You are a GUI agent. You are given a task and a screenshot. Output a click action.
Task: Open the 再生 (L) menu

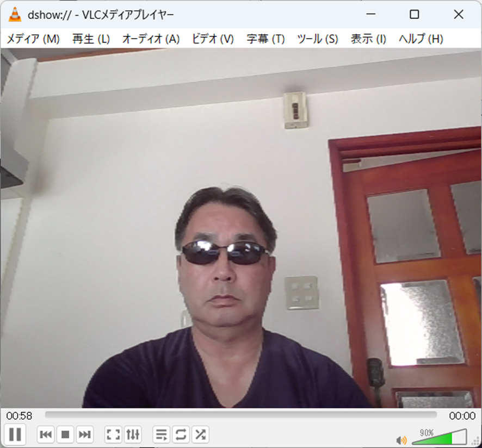(x=91, y=39)
